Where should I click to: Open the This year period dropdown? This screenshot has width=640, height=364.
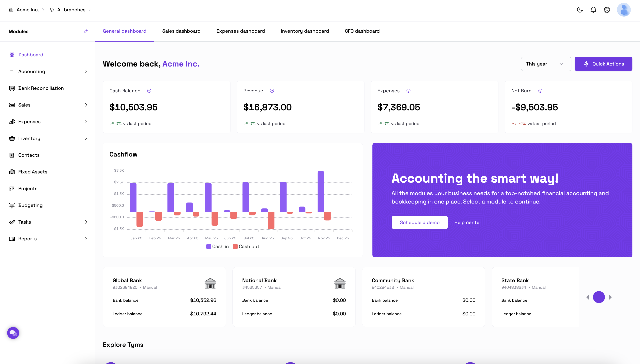pyautogui.click(x=546, y=64)
